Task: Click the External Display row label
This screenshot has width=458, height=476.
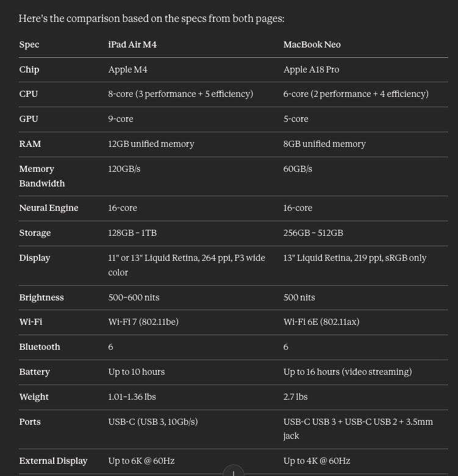Action: click(53, 461)
